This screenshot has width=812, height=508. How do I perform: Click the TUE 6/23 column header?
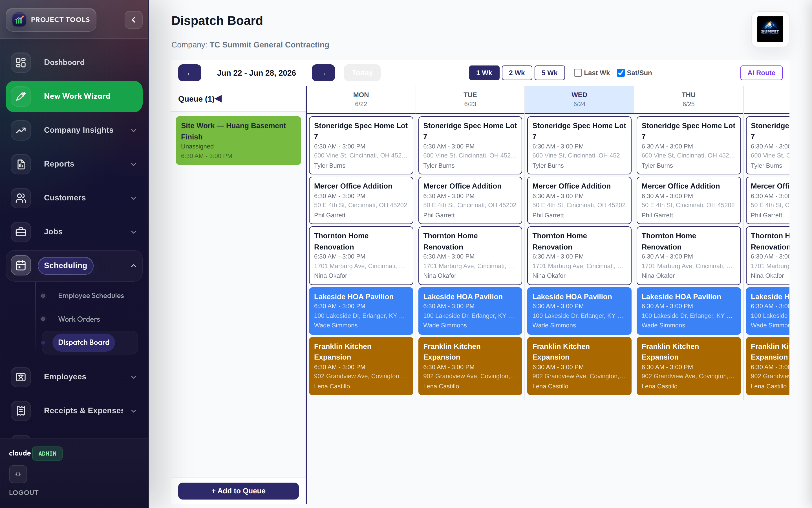[470, 99]
